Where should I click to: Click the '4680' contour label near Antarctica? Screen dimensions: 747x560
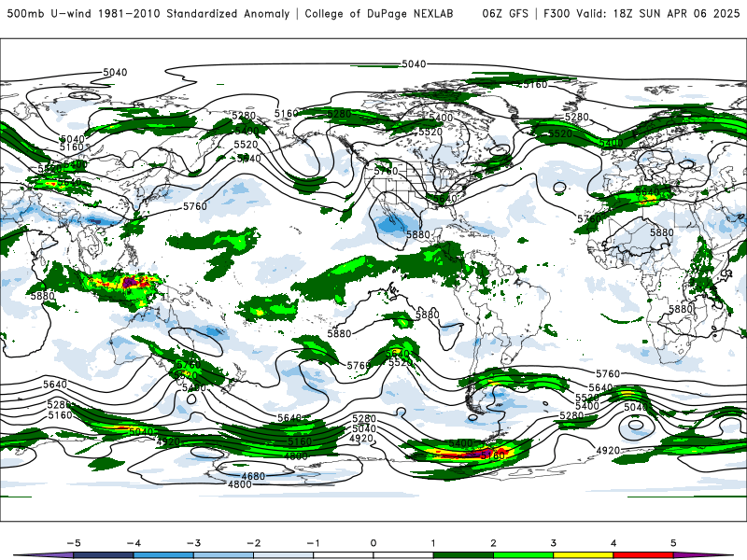pyautogui.click(x=253, y=476)
